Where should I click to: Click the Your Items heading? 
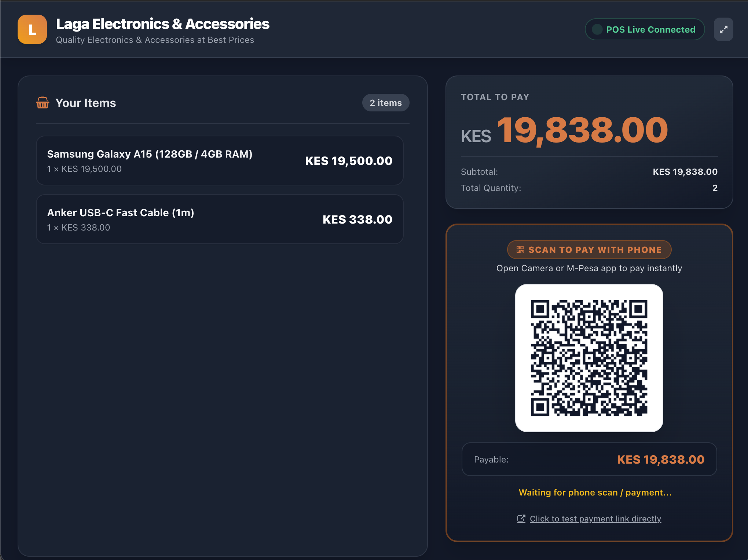pos(85,103)
